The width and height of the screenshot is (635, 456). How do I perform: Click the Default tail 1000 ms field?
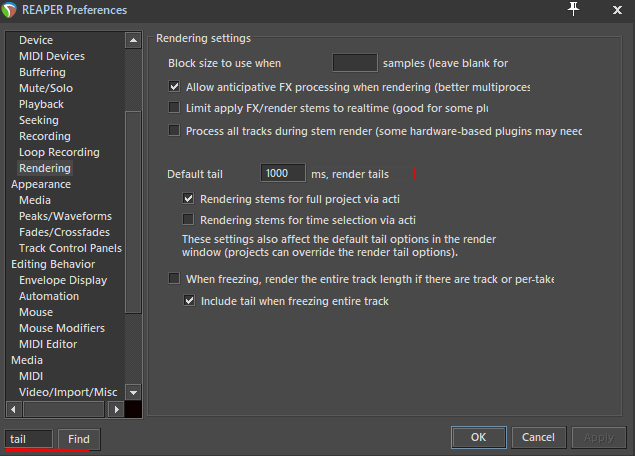coord(283,173)
